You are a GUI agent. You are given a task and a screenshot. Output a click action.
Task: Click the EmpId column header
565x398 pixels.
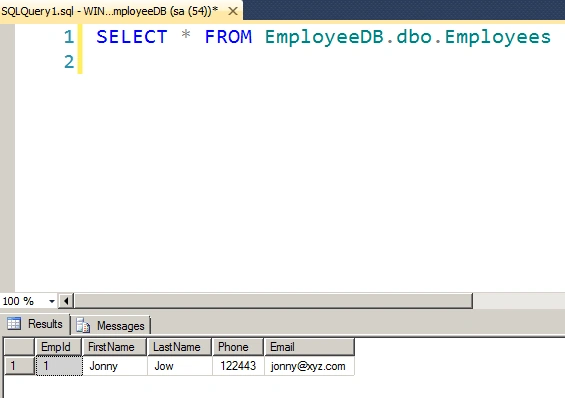tap(58, 347)
